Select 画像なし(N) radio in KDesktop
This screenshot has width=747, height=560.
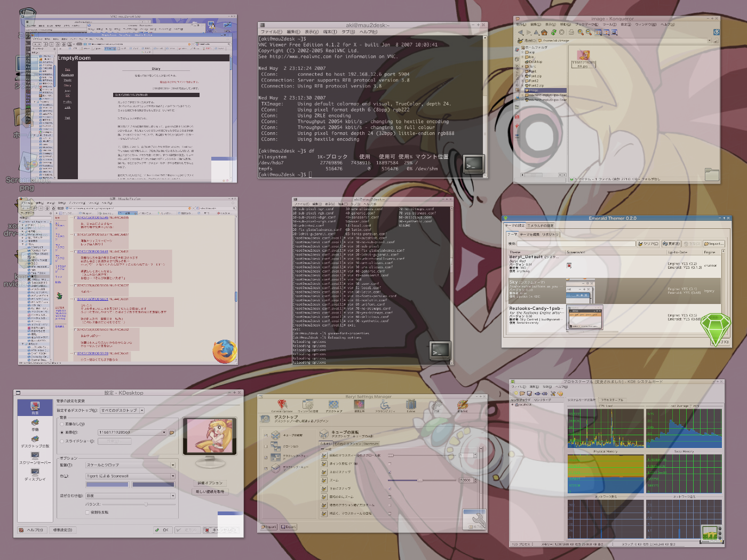click(x=62, y=424)
